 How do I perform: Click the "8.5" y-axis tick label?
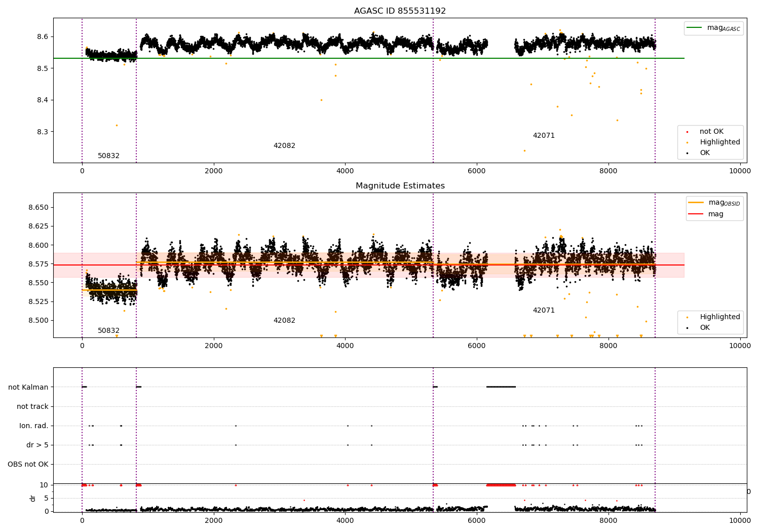[43, 68]
